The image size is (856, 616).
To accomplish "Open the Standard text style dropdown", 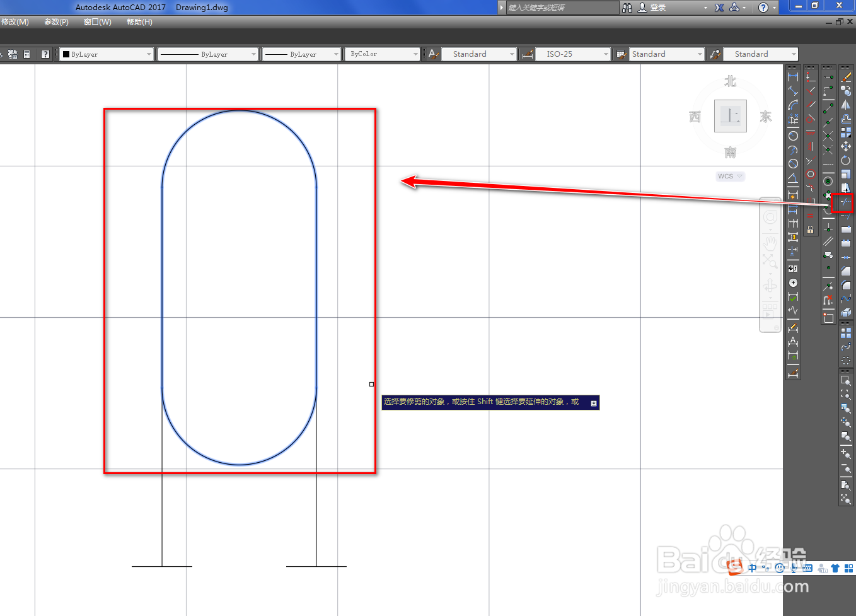I will click(479, 54).
